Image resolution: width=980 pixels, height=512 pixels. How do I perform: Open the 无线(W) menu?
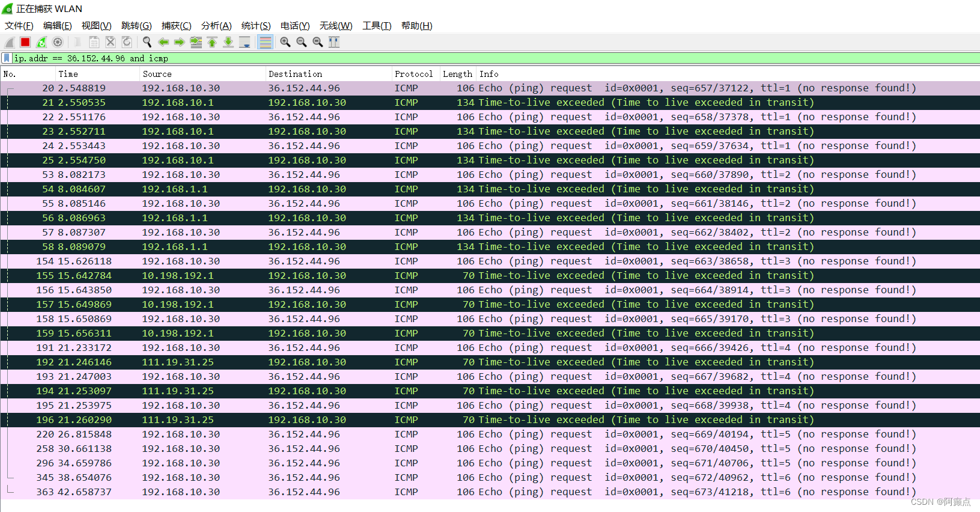[336, 26]
